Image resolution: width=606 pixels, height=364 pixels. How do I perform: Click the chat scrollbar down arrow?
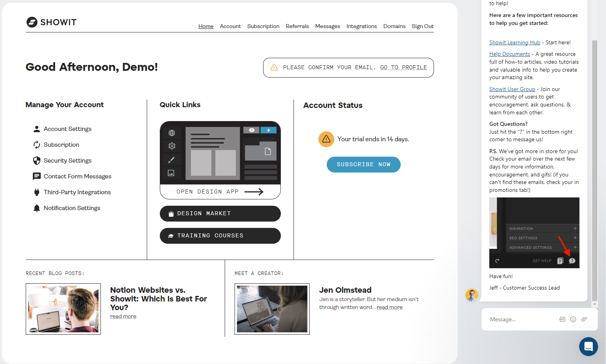(595, 304)
